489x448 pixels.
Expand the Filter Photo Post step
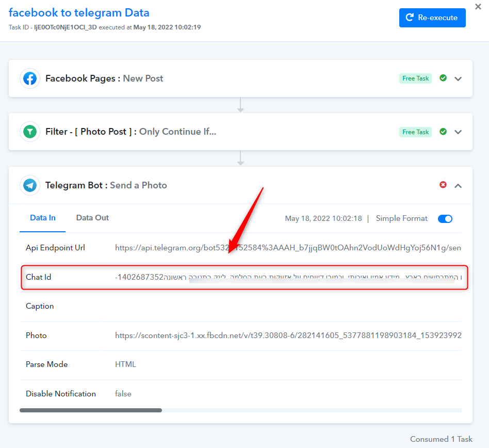click(458, 132)
